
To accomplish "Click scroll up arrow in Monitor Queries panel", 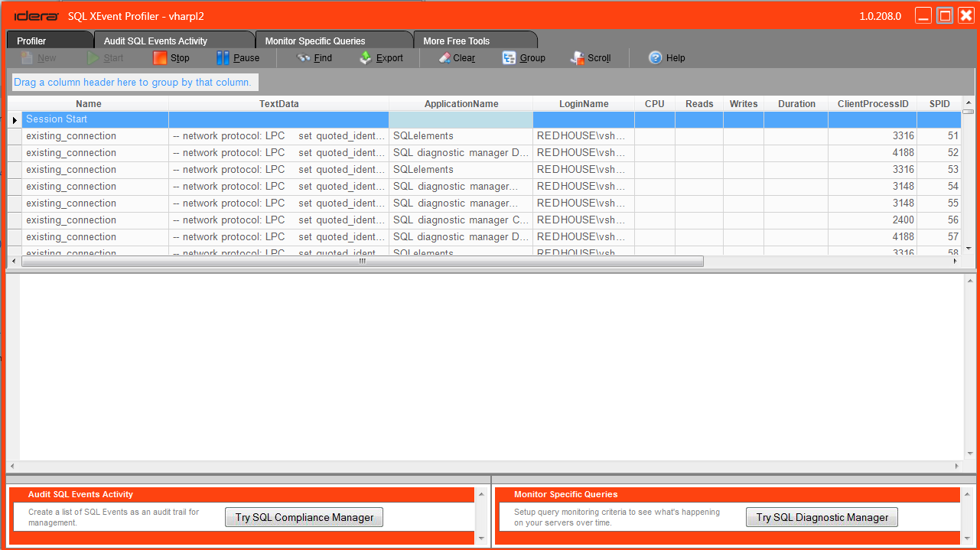I will click(967, 494).
